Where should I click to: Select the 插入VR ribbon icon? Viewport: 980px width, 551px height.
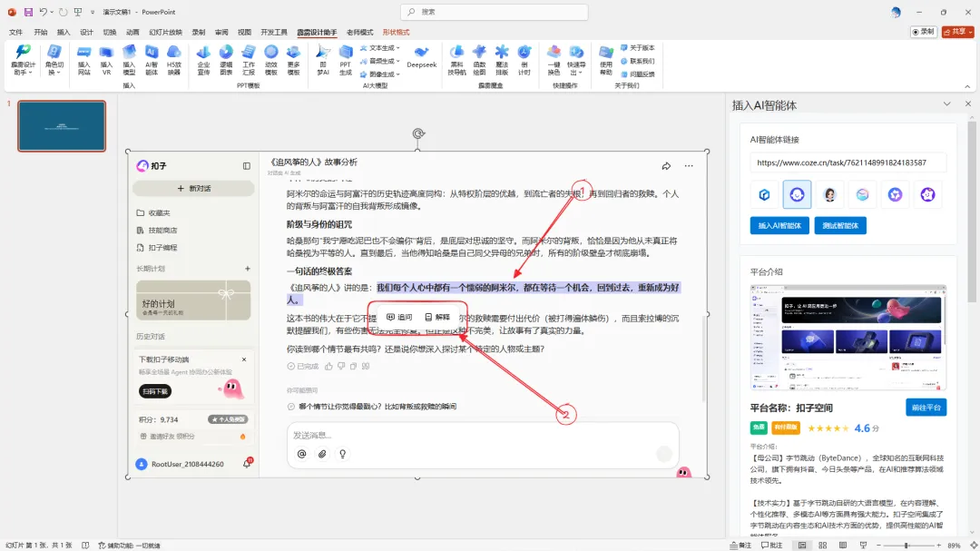[x=106, y=60]
